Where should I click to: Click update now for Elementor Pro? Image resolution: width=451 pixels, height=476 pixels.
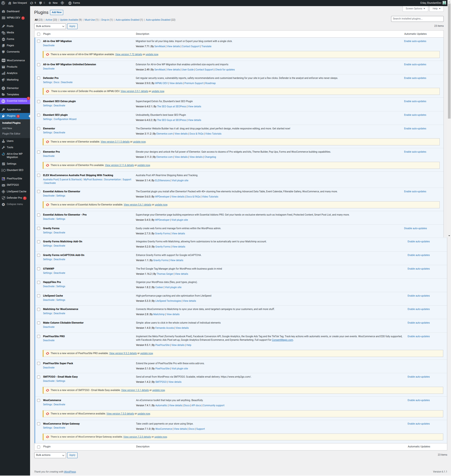coord(144,165)
